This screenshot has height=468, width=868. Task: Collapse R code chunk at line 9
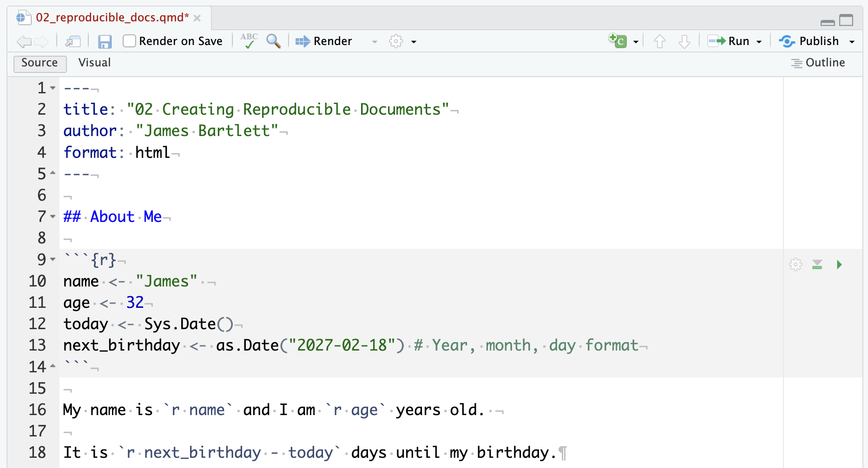(x=53, y=259)
